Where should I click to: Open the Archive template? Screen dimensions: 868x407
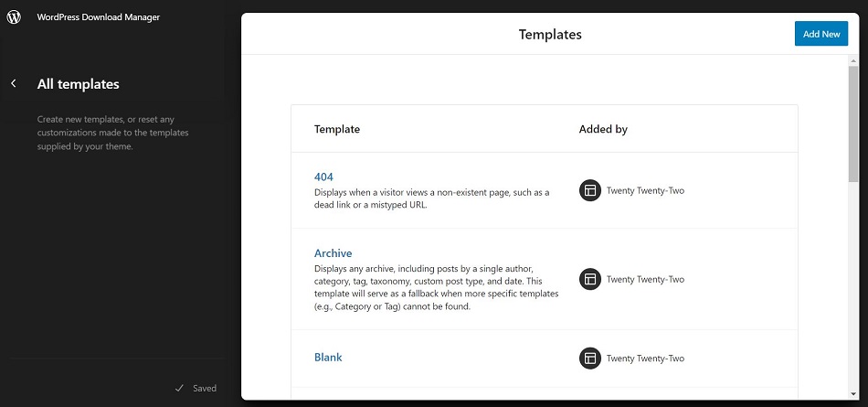tap(333, 253)
